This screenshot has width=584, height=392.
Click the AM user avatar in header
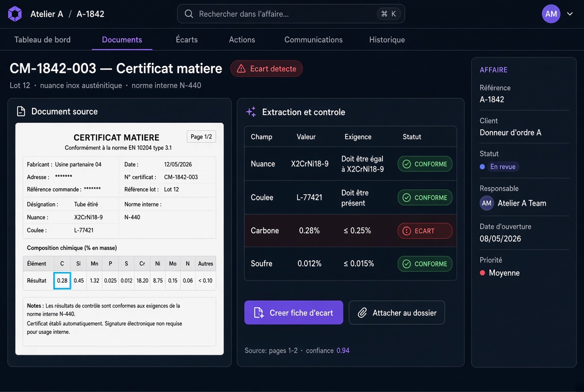click(551, 14)
